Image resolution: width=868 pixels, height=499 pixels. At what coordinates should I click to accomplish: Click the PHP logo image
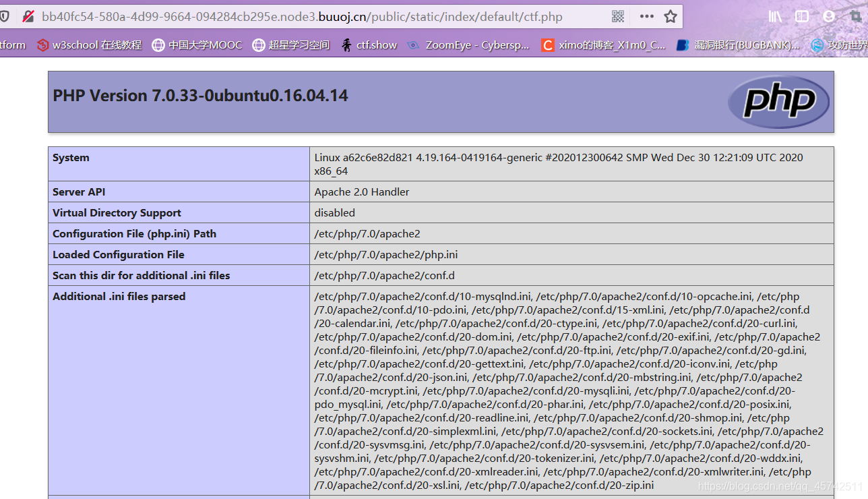(778, 102)
